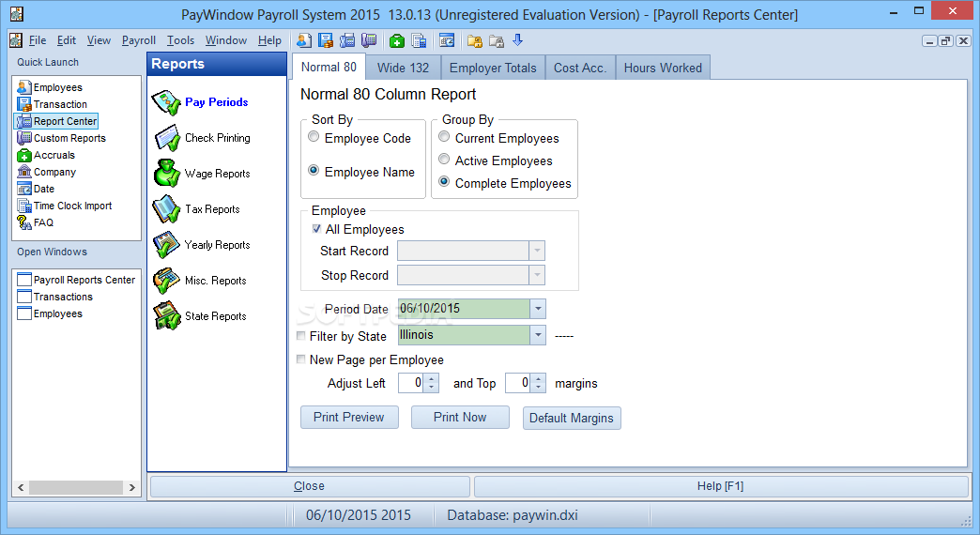Switch to the Employer Totals tab
Viewport: 980px width, 535px height.
pyautogui.click(x=493, y=68)
